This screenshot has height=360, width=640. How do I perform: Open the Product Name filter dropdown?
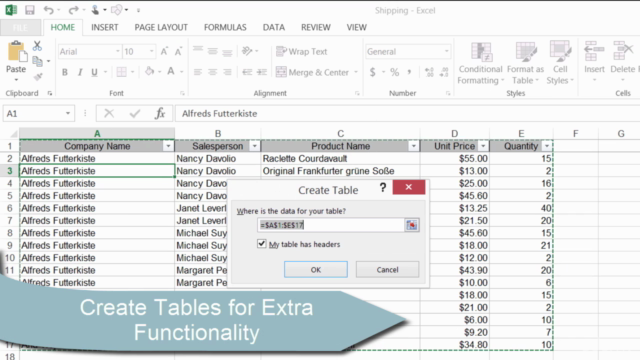click(413, 146)
